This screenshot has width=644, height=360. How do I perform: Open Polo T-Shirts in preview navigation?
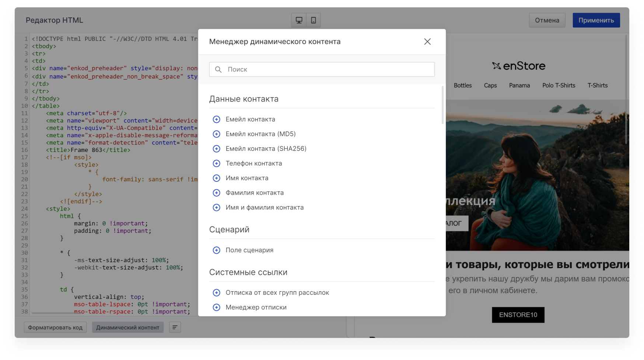pos(559,85)
